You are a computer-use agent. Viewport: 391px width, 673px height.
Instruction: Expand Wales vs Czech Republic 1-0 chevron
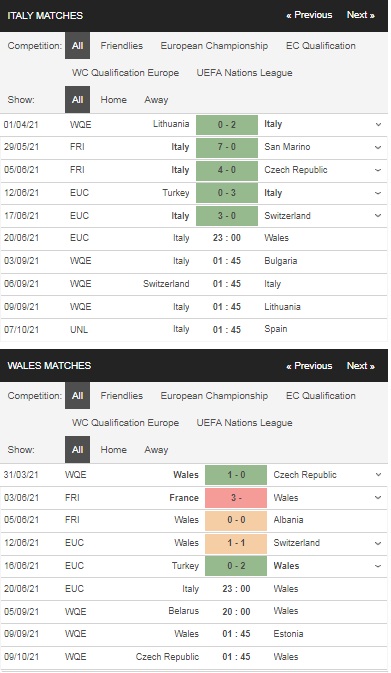(378, 475)
